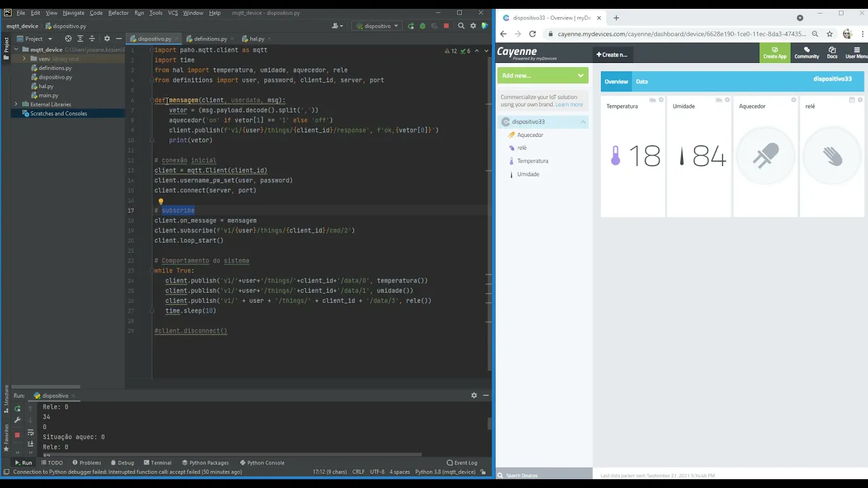Open the Python Console tool window tab
The image size is (868, 488).
[x=261, y=463]
